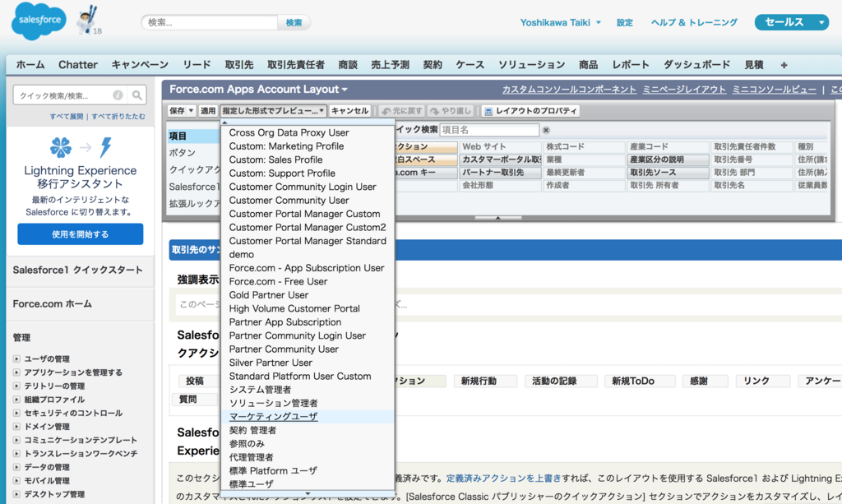842x504 pixels.
Task: Focus the global search input field
Action: (x=210, y=22)
